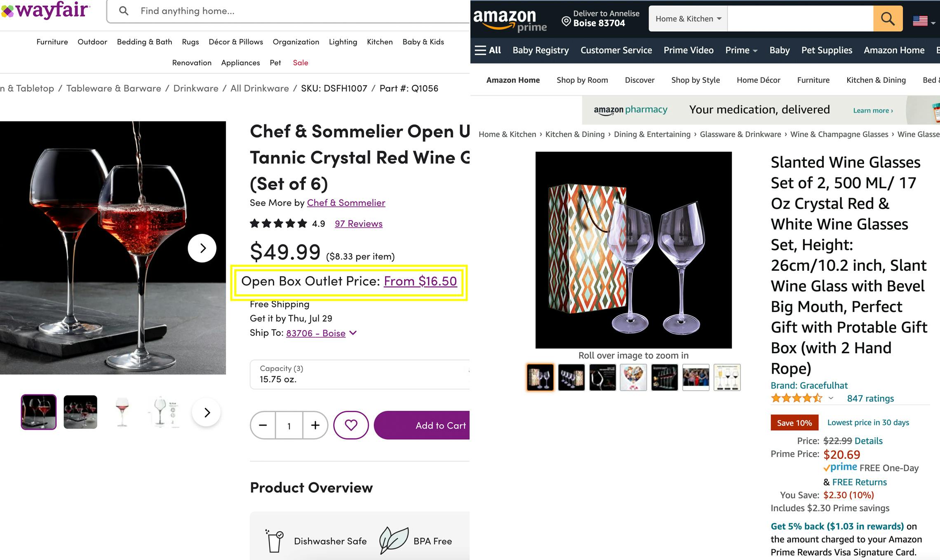Select the Wayfair search magnifier icon

[124, 11]
